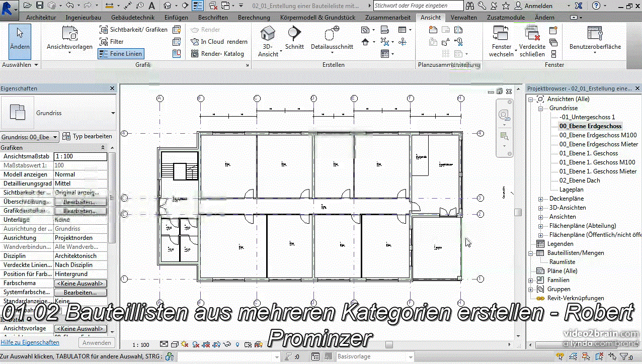Switch to the Beschriften ribbon tab
Screen dimensions: 642x364
pos(213,17)
